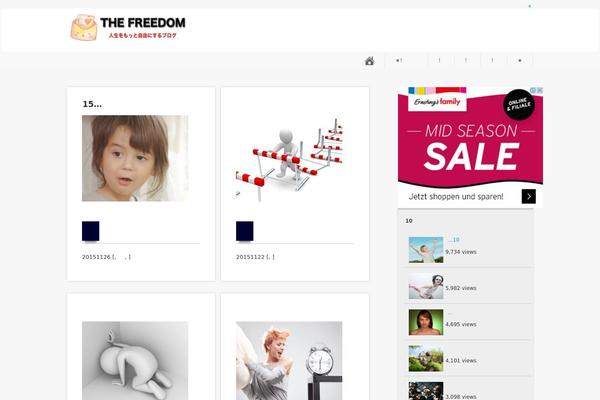Open the post title starting with 15...

coord(92,104)
